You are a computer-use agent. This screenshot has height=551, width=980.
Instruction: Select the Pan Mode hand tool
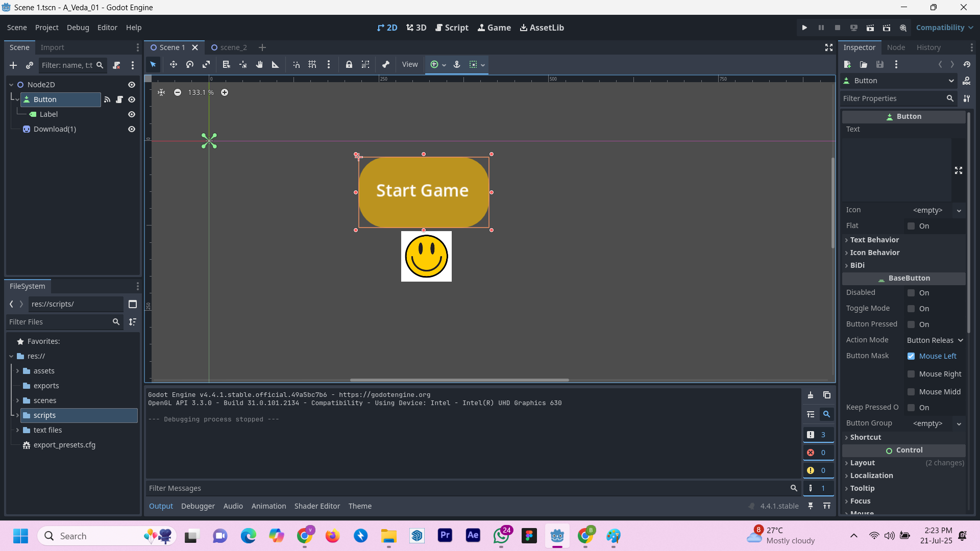259,64
